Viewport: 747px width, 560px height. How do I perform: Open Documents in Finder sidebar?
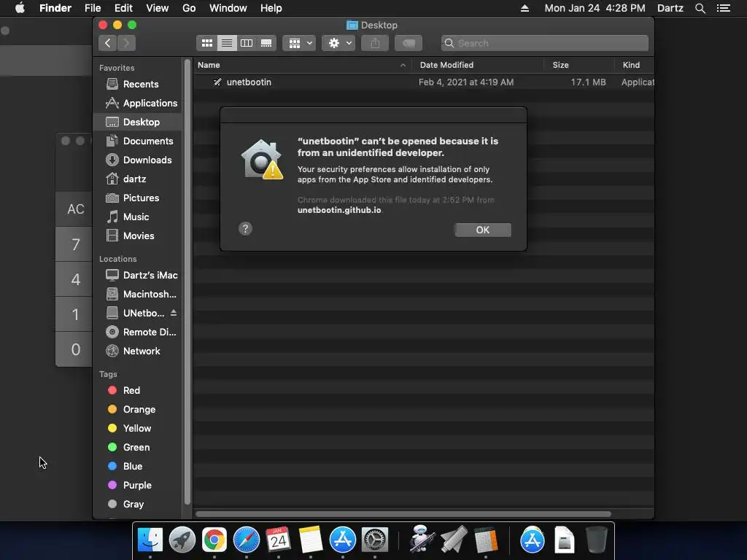click(137, 141)
